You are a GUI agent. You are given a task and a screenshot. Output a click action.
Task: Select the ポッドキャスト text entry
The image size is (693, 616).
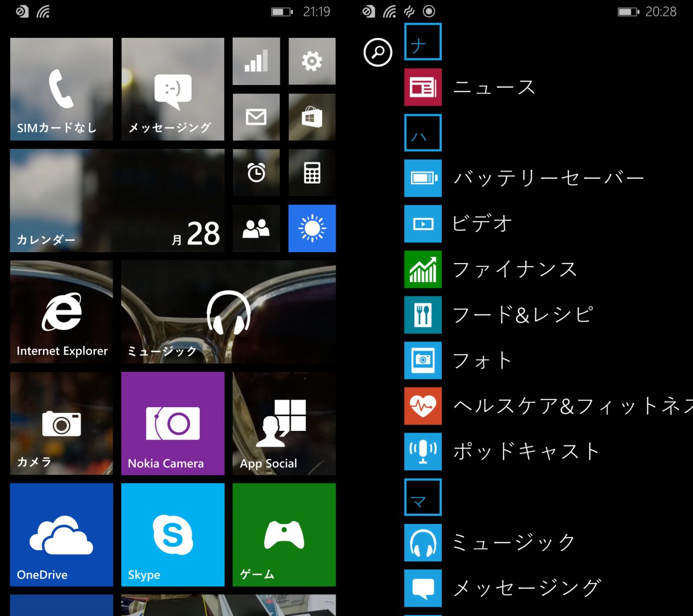pyautogui.click(x=526, y=451)
